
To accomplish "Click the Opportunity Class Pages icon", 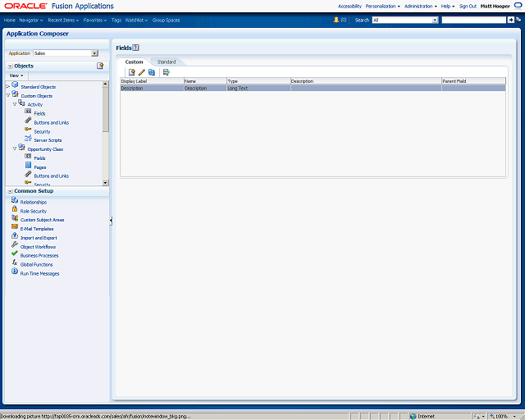I will pyautogui.click(x=28, y=165).
